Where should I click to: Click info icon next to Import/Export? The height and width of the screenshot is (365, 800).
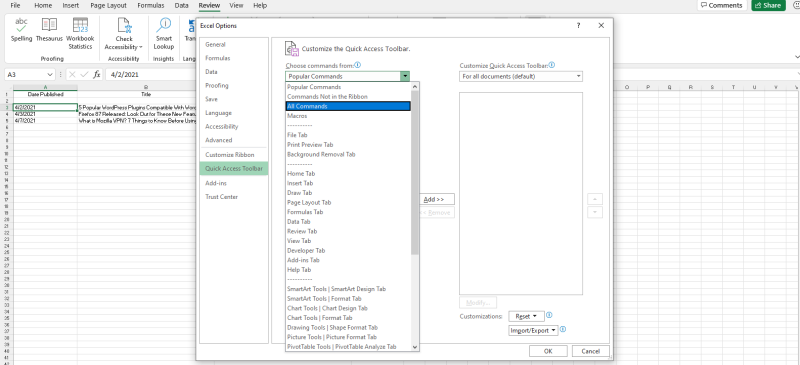(x=563, y=330)
